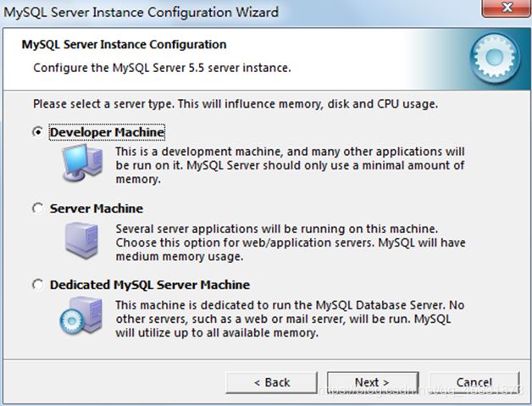532x406 pixels.
Task: Click the Dedicated MySQL Server gear icon
Action: coord(80,315)
